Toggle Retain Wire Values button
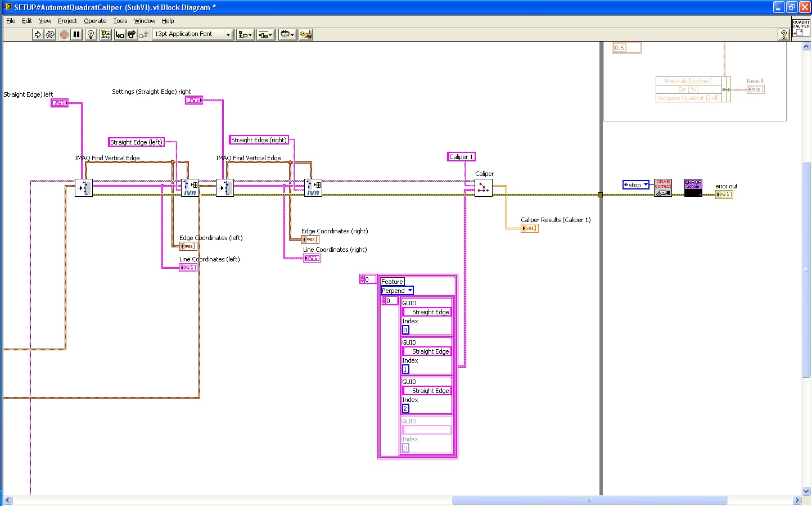This screenshot has width=812, height=506. coord(105,34)
